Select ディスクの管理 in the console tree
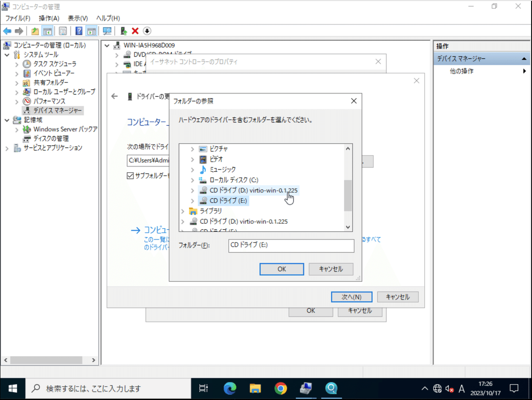This screenshot has width=532, height=400. click(51, 138)
